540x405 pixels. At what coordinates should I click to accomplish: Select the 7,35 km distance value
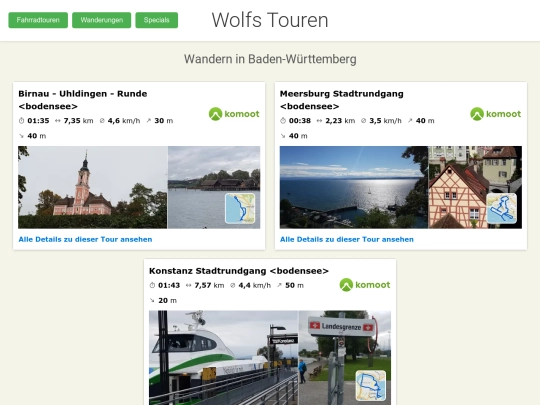coord(78,121)
